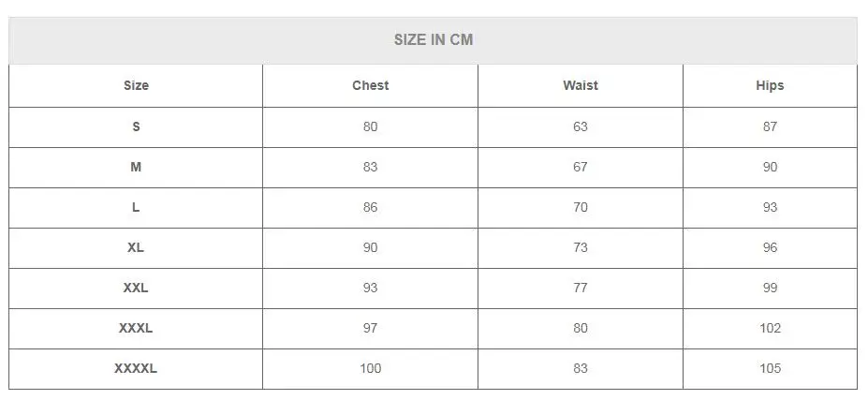Image resolution: width=868 pixels, height=400 pixels.
Task: Click the Waist column header
Action: [581, 85]
